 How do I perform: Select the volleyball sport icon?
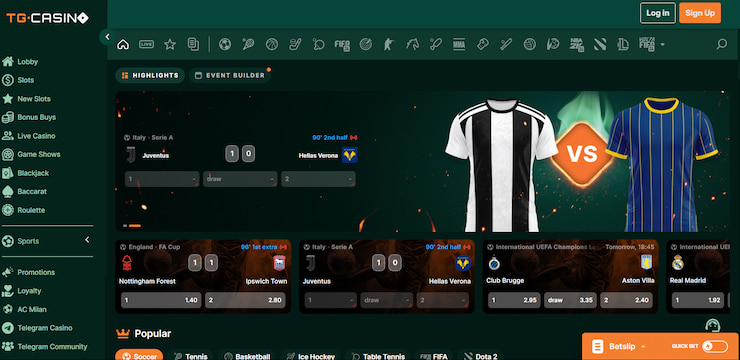(530, 44)
